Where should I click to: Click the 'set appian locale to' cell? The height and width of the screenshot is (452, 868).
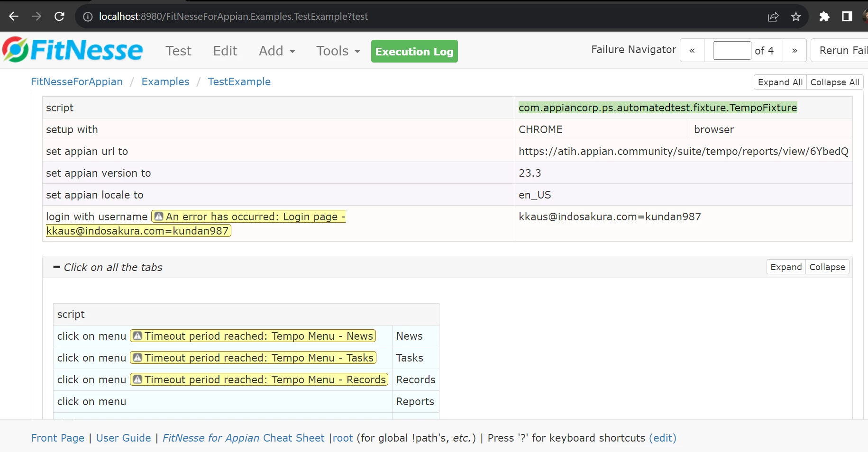(x=279, y=195)
